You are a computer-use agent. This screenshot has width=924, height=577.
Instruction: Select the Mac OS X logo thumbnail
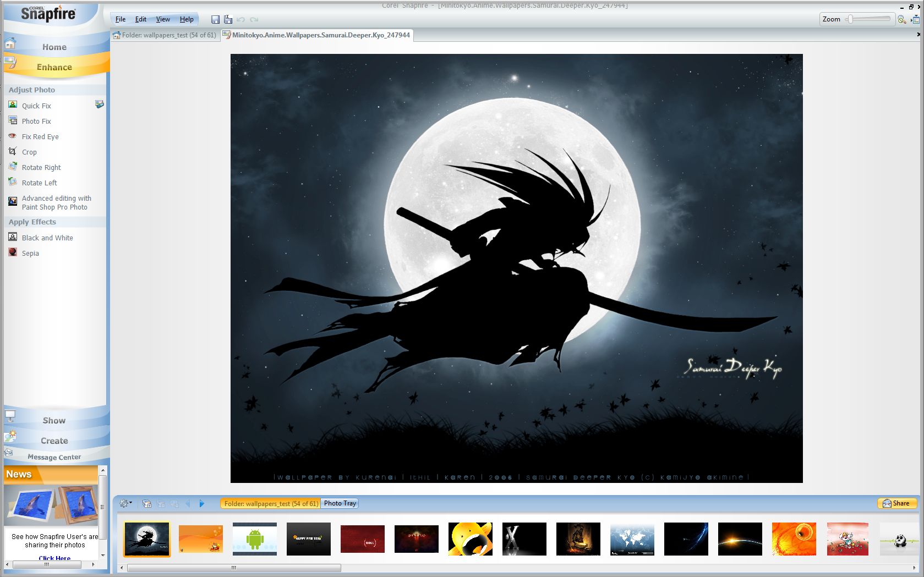[524, 539]
